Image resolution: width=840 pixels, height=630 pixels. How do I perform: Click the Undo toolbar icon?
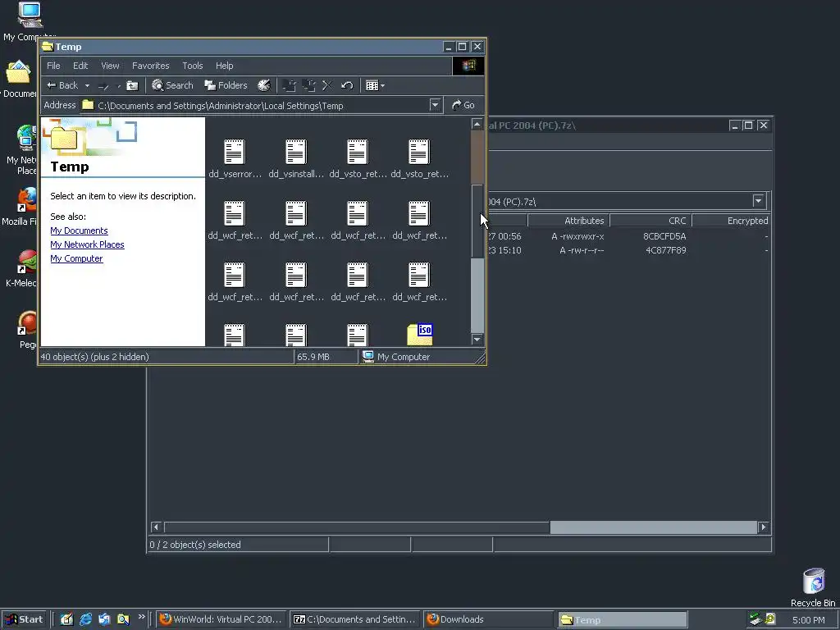347,85
